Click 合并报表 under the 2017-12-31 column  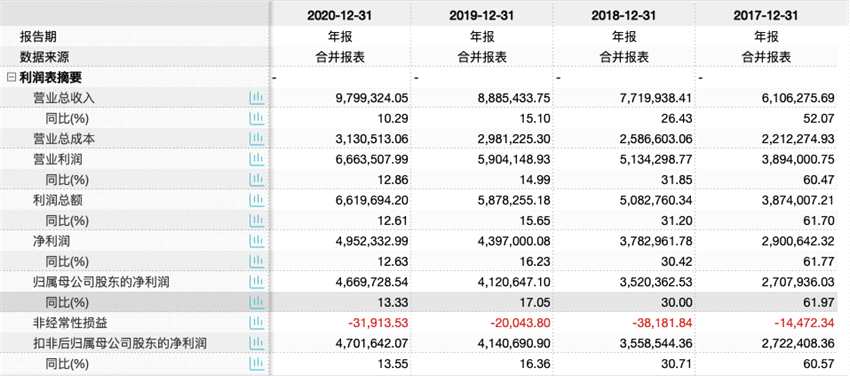point(766,57)
